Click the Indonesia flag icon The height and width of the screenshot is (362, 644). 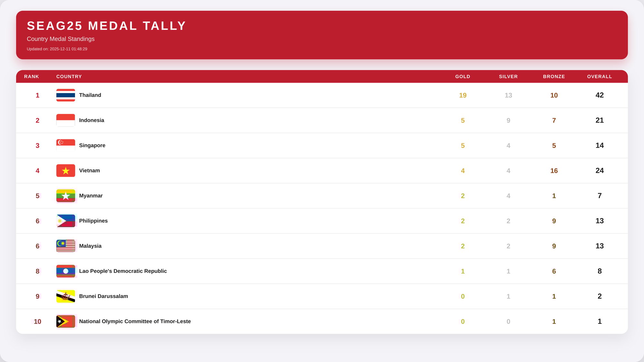[65, 120]
